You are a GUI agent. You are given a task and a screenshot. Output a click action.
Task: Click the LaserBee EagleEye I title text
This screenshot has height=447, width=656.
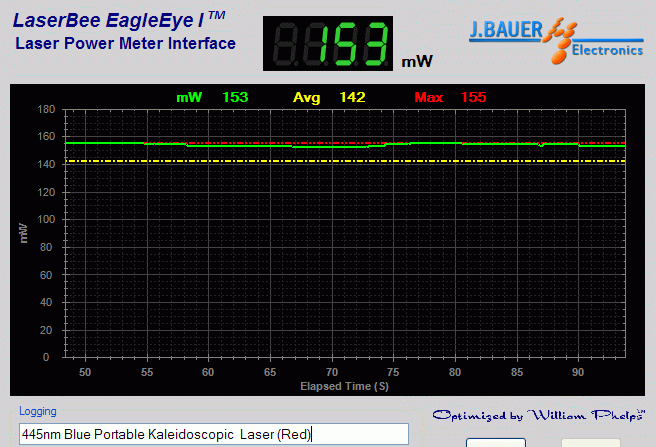119,20
